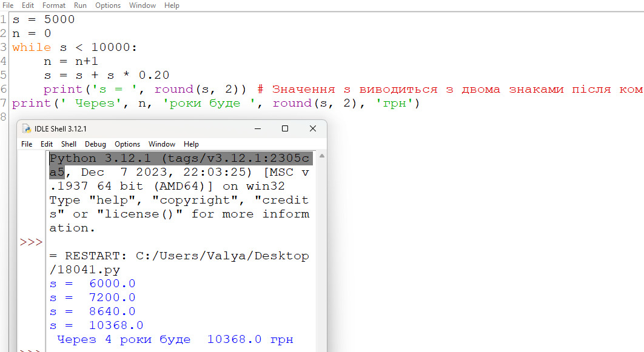644x352 pixels.
Task: Open Options menu in IDLE Shell window
Action: tap(127, 144)
